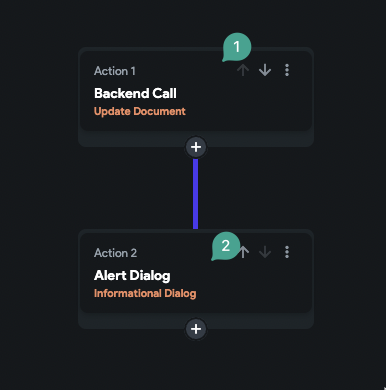This screenshot has width=386, height=390.
Task: Click the green annotation bubble numbered 1
Action: tap(237, 47)
